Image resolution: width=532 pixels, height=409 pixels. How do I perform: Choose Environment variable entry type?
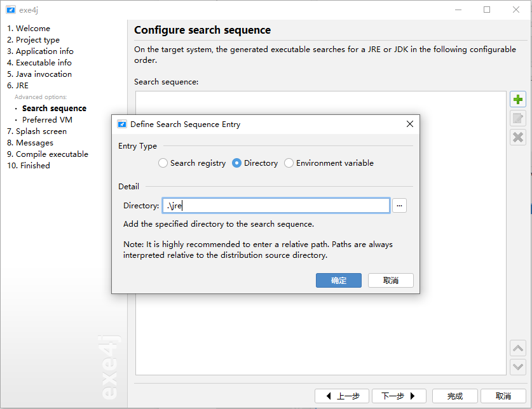329,163
